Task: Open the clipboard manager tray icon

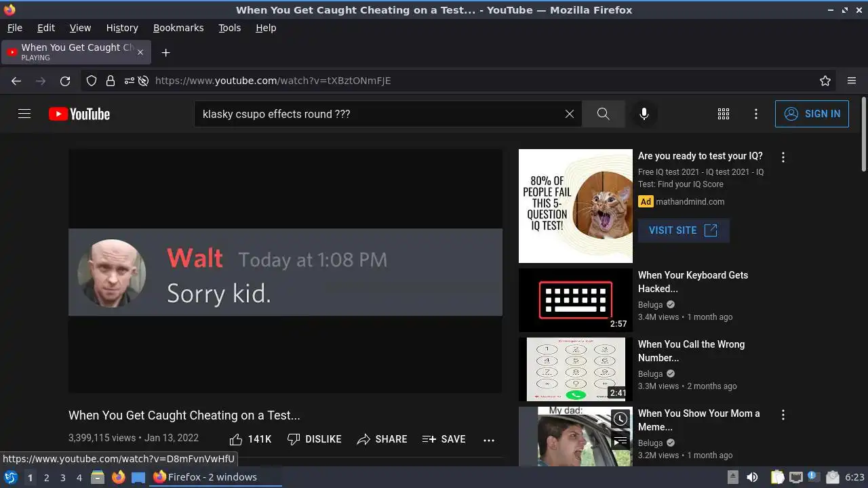Action: point(777,477)
